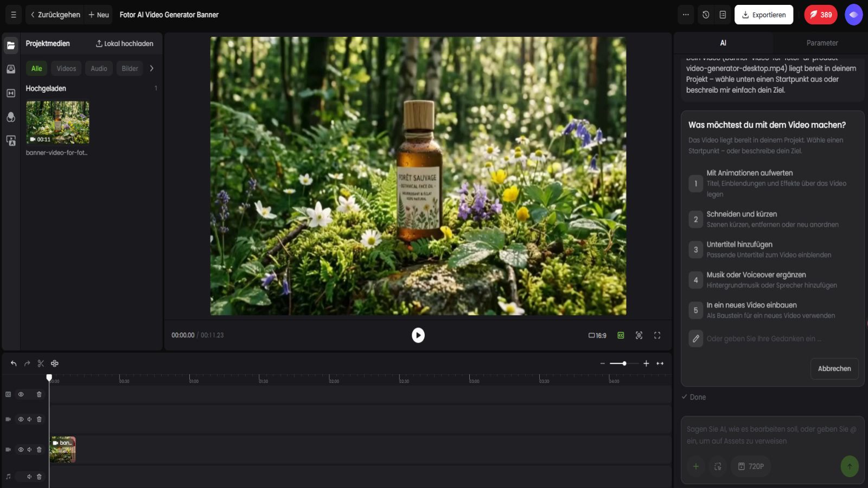
Task: Select the scissors split tool
Action: tap(41, 363)
